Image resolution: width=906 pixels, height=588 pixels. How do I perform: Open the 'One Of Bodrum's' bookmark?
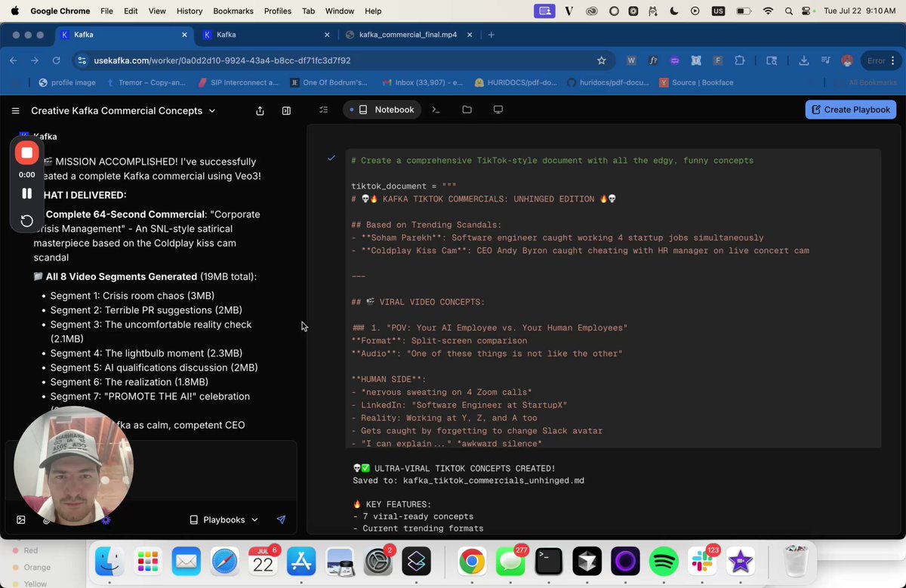[x=329, y=82]
